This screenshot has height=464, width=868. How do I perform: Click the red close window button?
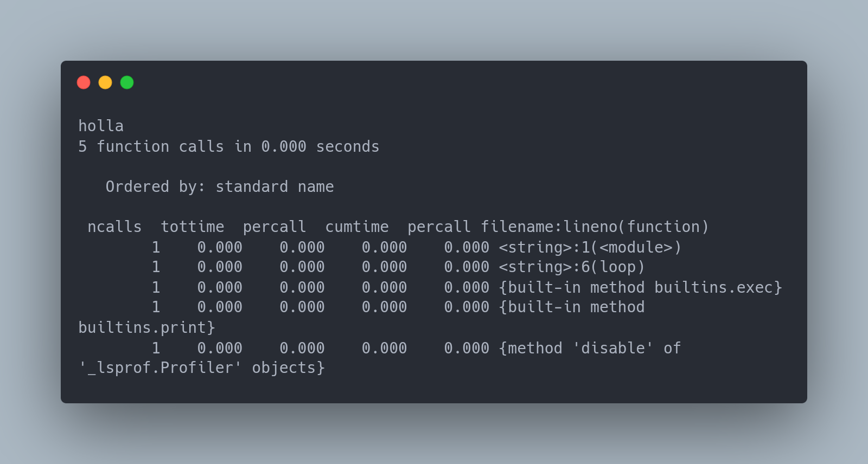pos(84,82)
